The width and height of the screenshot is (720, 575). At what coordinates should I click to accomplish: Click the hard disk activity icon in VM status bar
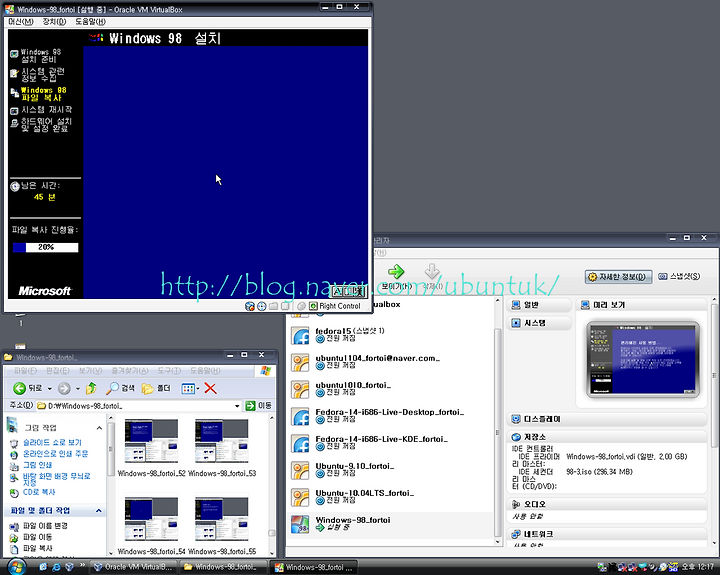click(x=250, y=306)
